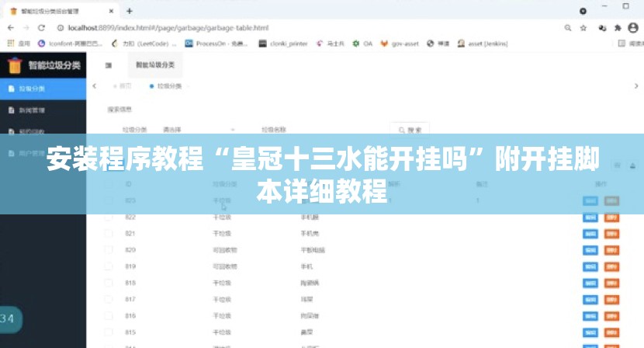Check the checkbox for row 820

click(109, 250)
